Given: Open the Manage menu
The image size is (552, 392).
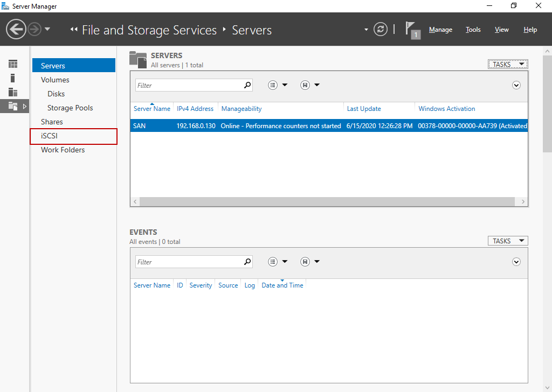Looking at the screenshot, I should point(440,30).
